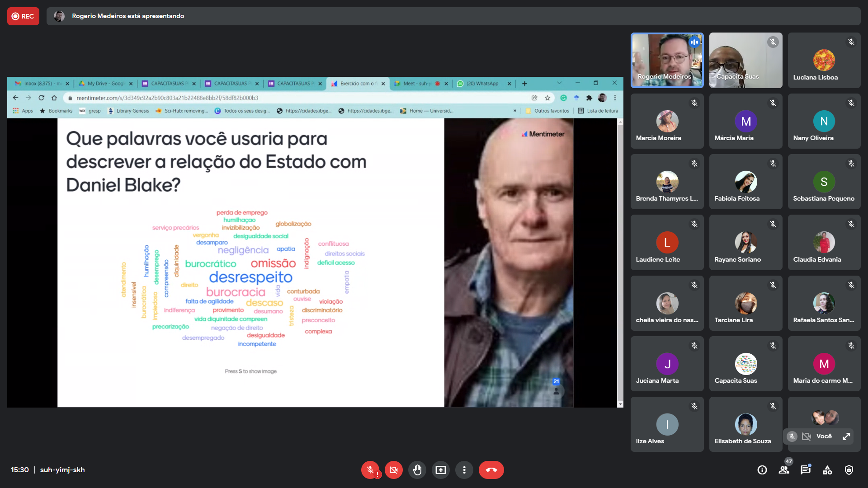Open the chat messages panel
The width and height of the screenshot is (868, 488).
(x=806, y=470)
